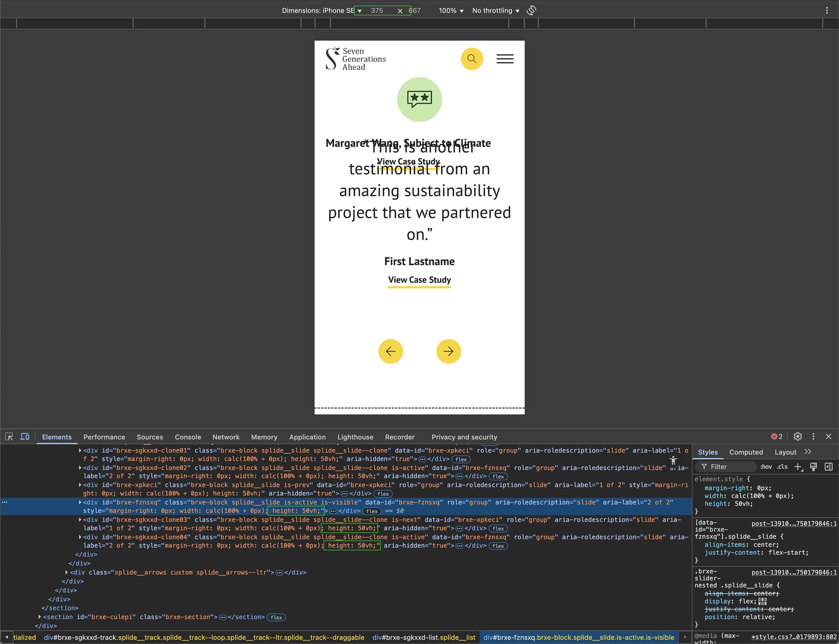Click the yellow search icon on the page
Image resolution: width=839 pixels, height=644 pixels.
472,59
